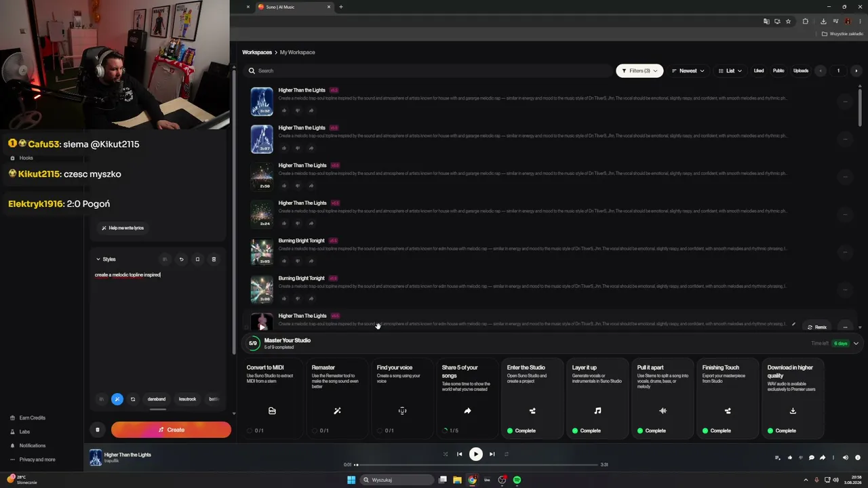
Task: Click the magic wand style enhance button
Action: coord(117,399)
